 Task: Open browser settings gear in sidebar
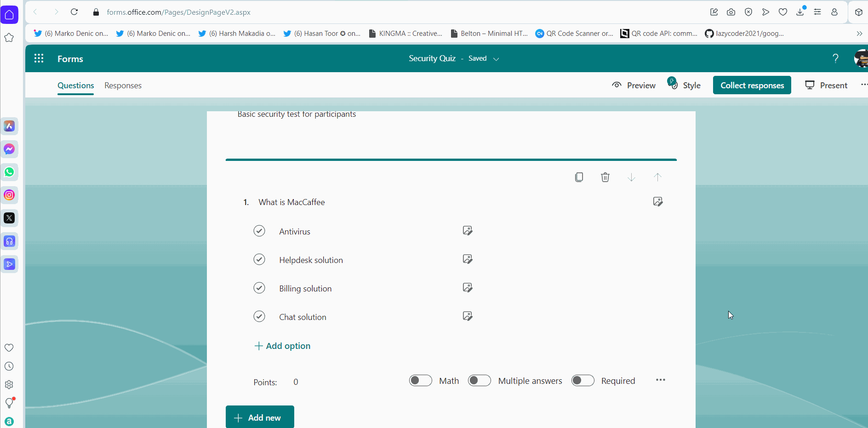[9, 384]
